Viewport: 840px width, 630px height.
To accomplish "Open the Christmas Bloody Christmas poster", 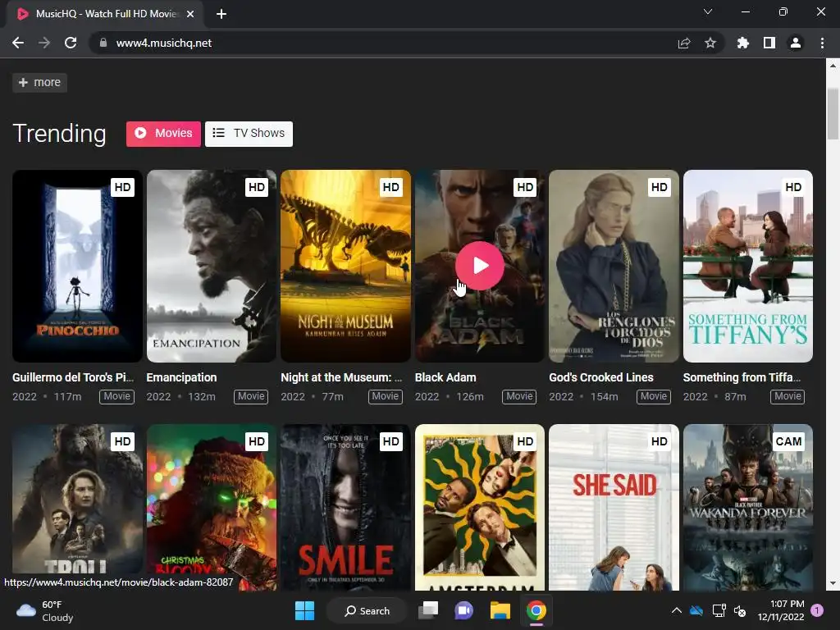I will tap(212, 507).
